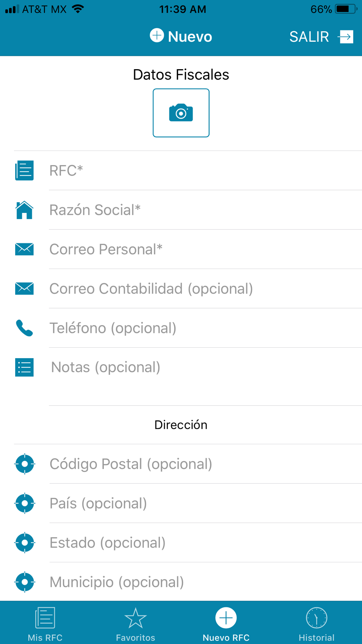Select the Correo Personal field
This screenshot has width=362, height=644.
(x=205, y=249)
